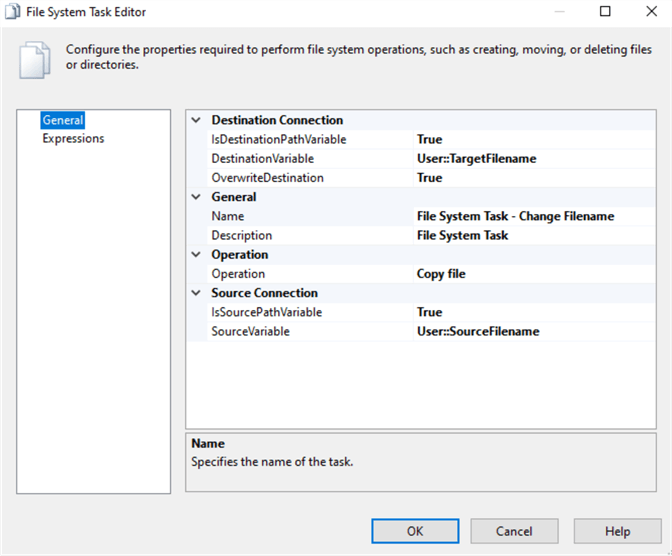Select the OverwriteDestination True value
This screenshot has height=556, width=672.
[x=534, y=178]
